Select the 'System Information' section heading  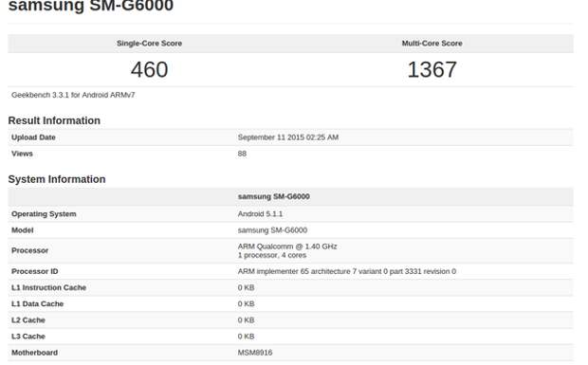(57, 179)
